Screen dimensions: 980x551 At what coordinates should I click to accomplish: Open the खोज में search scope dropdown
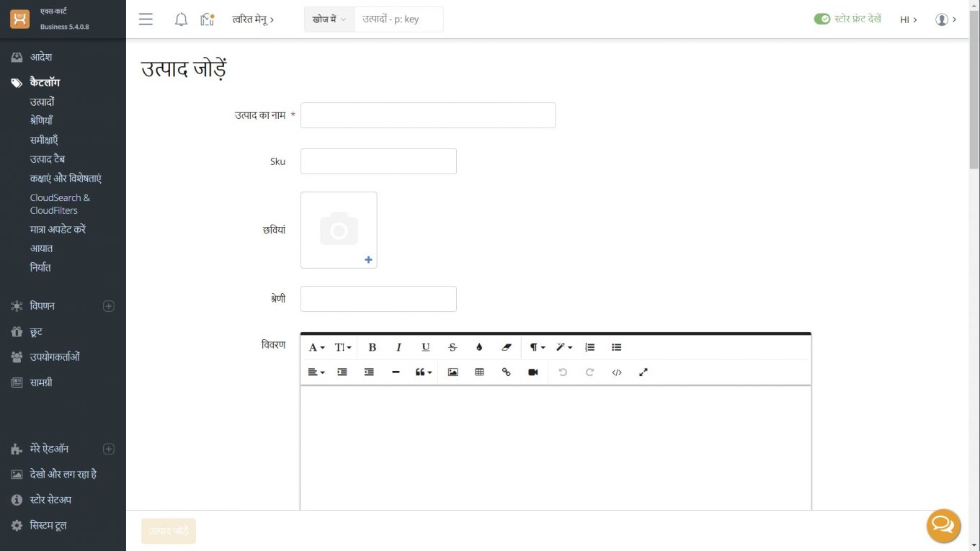pos(329,19)
